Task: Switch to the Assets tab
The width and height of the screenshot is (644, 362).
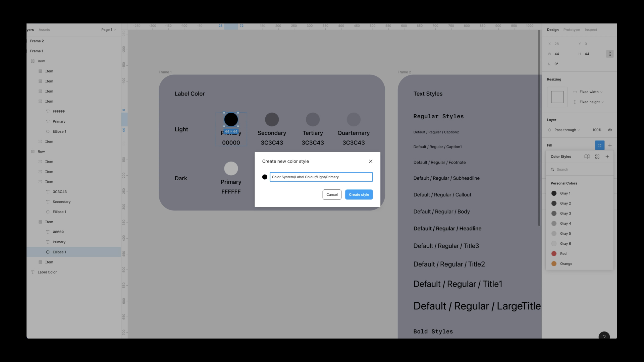Action: (x=44, y=29)
